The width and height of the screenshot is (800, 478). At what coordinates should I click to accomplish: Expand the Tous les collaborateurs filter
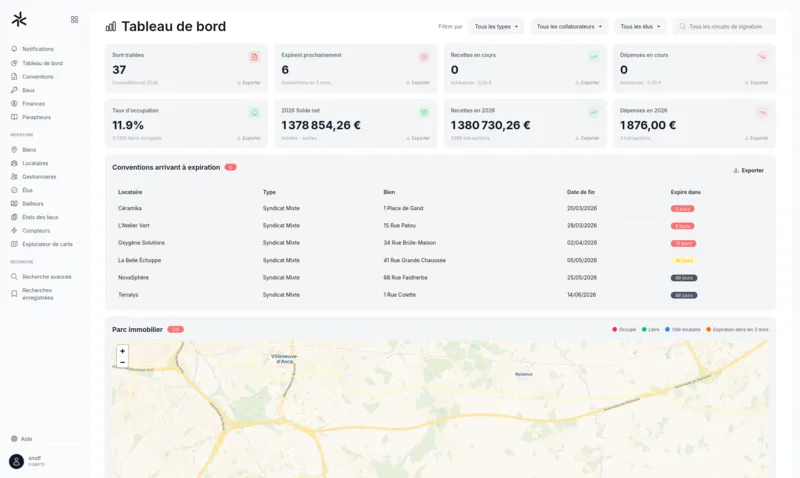(x=568, y=27)
